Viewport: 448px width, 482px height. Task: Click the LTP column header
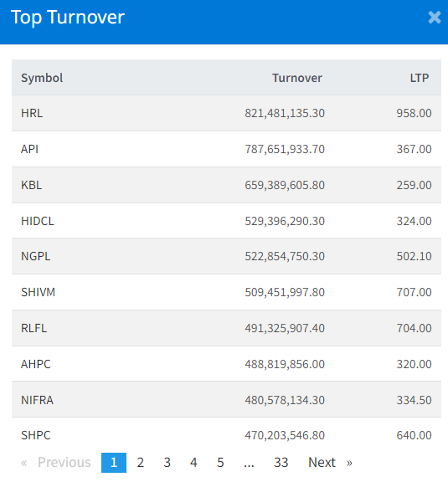419,78
